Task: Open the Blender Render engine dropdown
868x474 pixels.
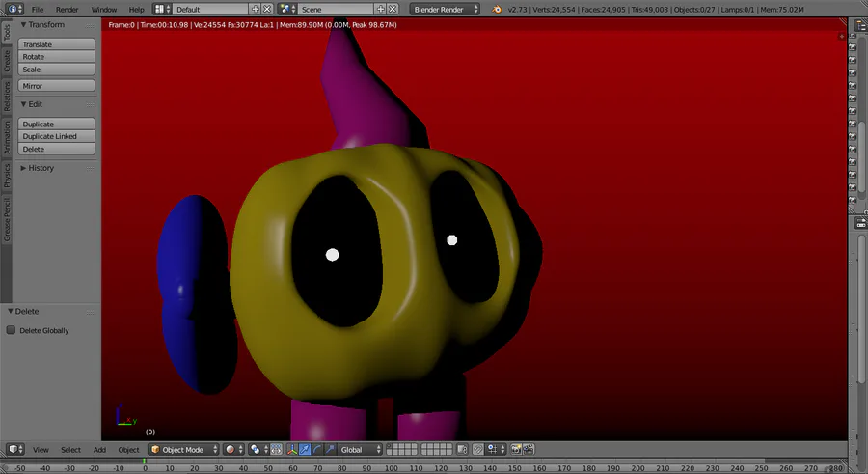Action: coord(445,9)
